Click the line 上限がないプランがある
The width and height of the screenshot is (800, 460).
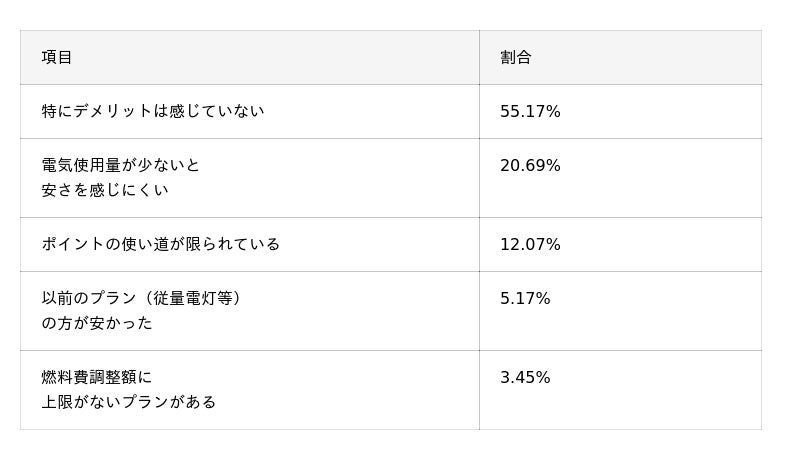pyautogui.click(x=129, y=402)
